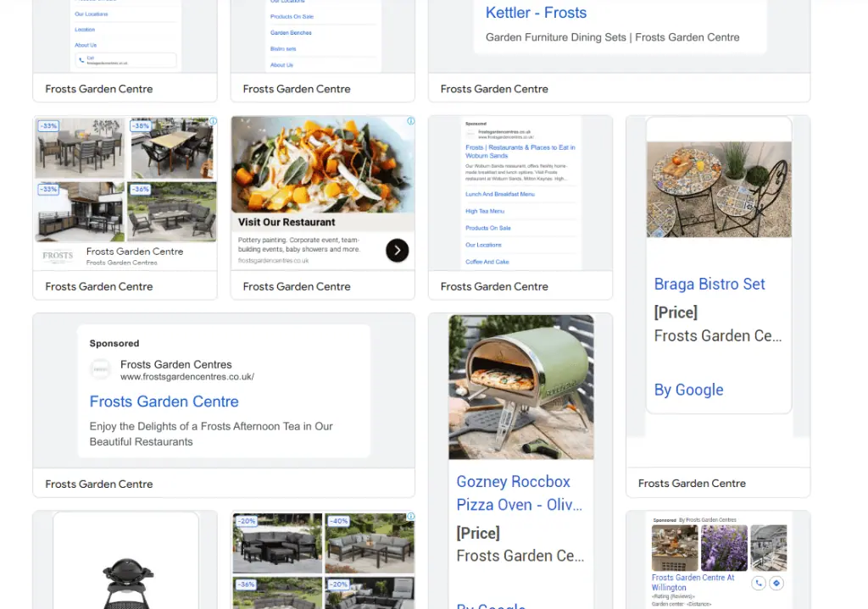Click the -33% badge on the grey dining set
Image resolution: width=868 pixels, height=609 pixels.
click(48, 125)
